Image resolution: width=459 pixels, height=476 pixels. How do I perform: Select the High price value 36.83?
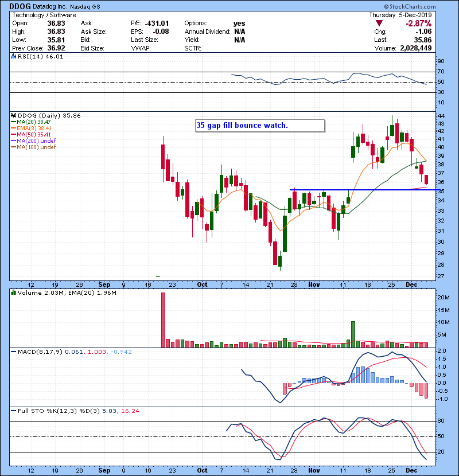(56, 32)
